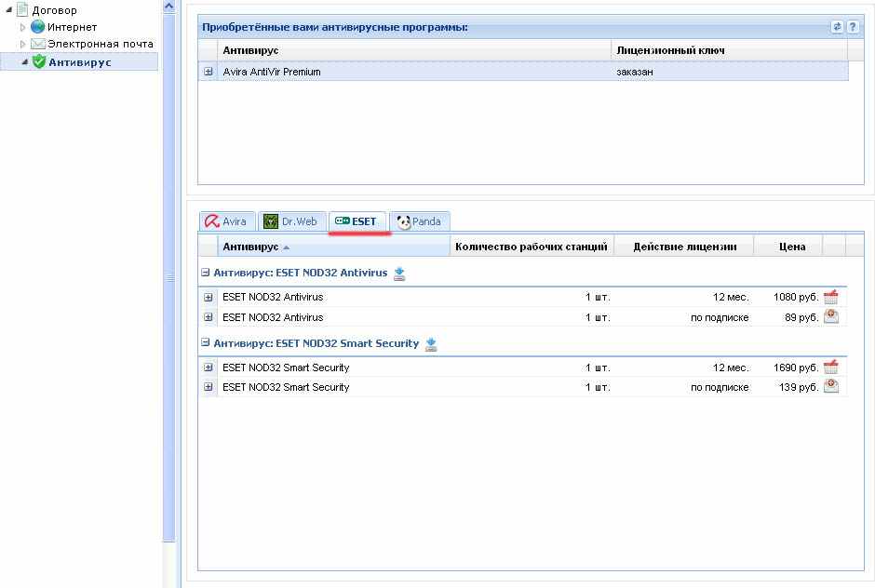The height and width of the screenshot is (588, 875).
Task: Subscribe to ESET NOD32 Smart Security for 139 руб. icon
Action: pyautogui.click(x=831, y=386)
